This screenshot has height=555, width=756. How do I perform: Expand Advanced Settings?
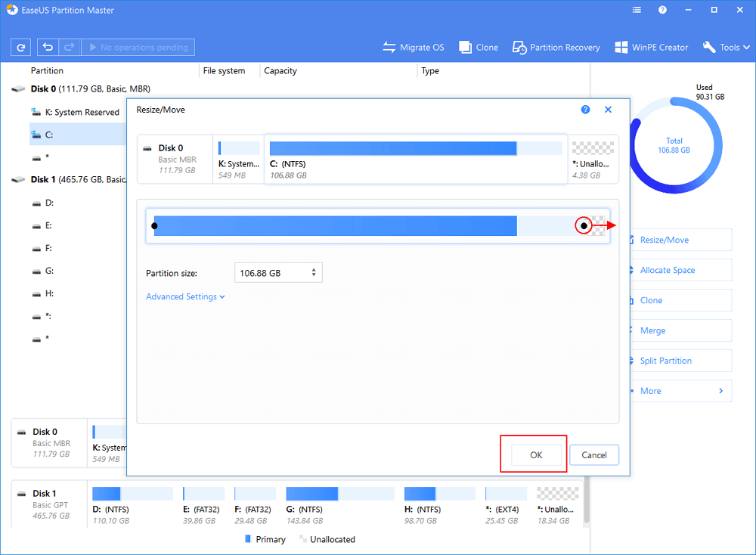tap(186, 296)
